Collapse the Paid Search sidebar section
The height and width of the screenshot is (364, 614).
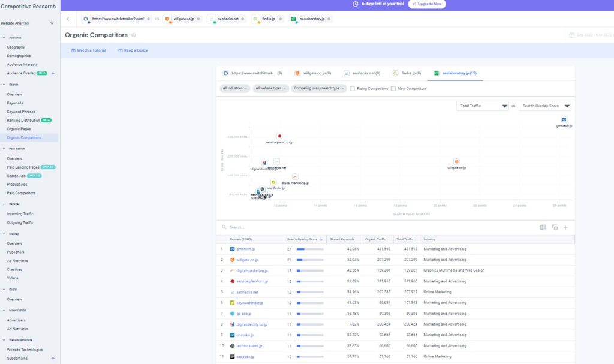click(x=4, y=149)
